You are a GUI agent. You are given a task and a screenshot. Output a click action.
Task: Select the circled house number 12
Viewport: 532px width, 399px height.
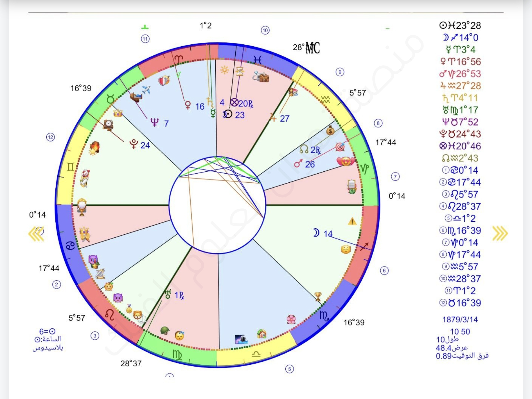[x=50, y=137]
